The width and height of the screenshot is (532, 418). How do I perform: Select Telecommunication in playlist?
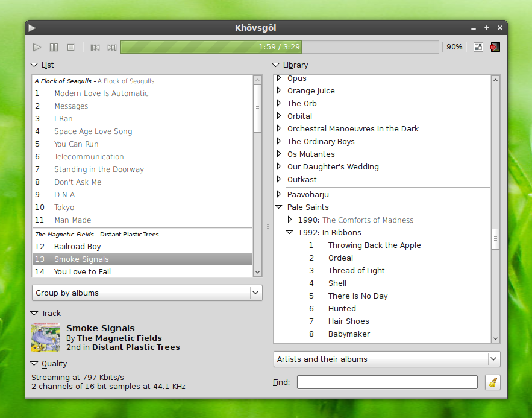coord(143,157)
